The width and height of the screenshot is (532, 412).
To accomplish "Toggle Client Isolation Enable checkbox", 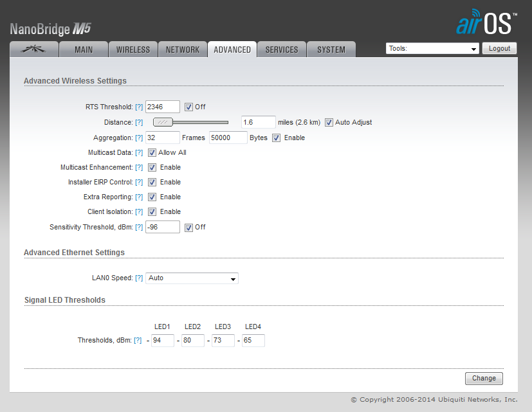I will point(152,211).
